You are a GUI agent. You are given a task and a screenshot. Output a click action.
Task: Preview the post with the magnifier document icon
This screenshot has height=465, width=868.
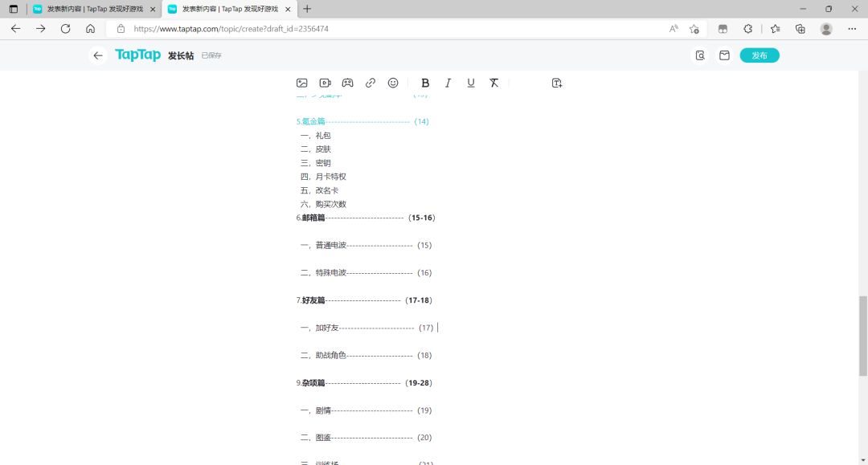(700, 55)
